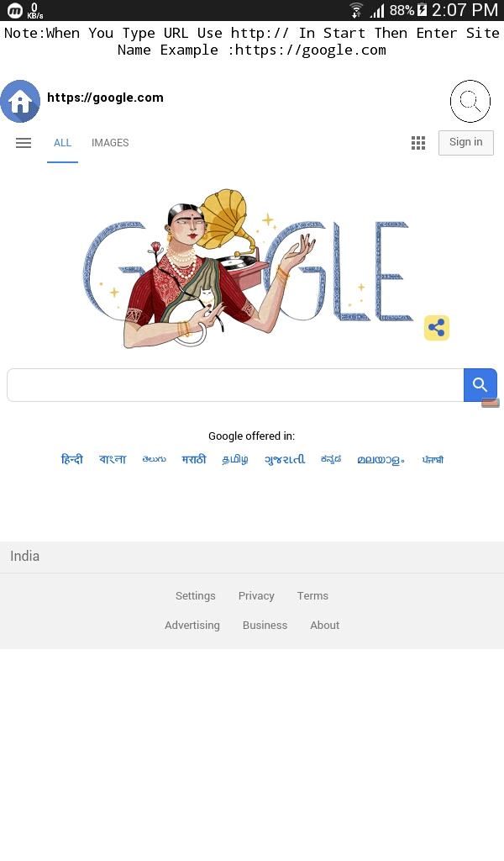Select the ALL tab
Viewport: 504px width, 861px height.
coord(62,143)
